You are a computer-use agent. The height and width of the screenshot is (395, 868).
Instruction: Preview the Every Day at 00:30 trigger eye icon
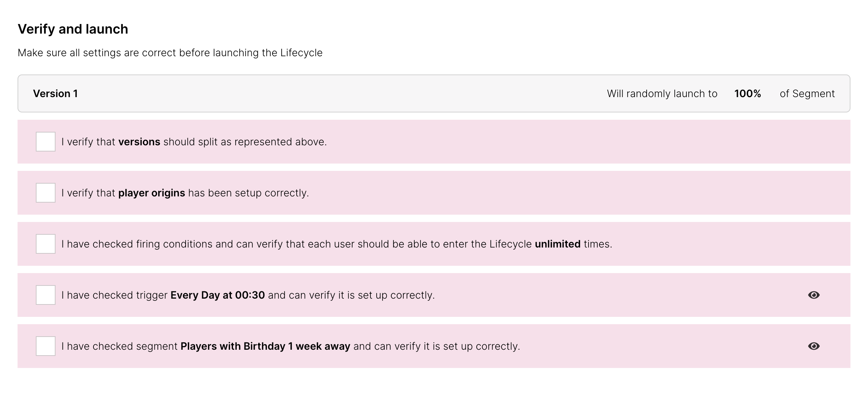tap(814, 295)
